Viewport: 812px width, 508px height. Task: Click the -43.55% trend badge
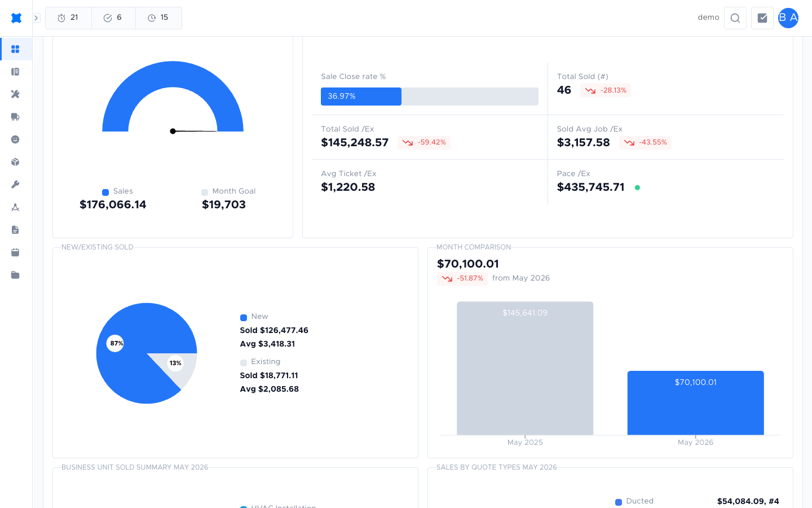645,143
